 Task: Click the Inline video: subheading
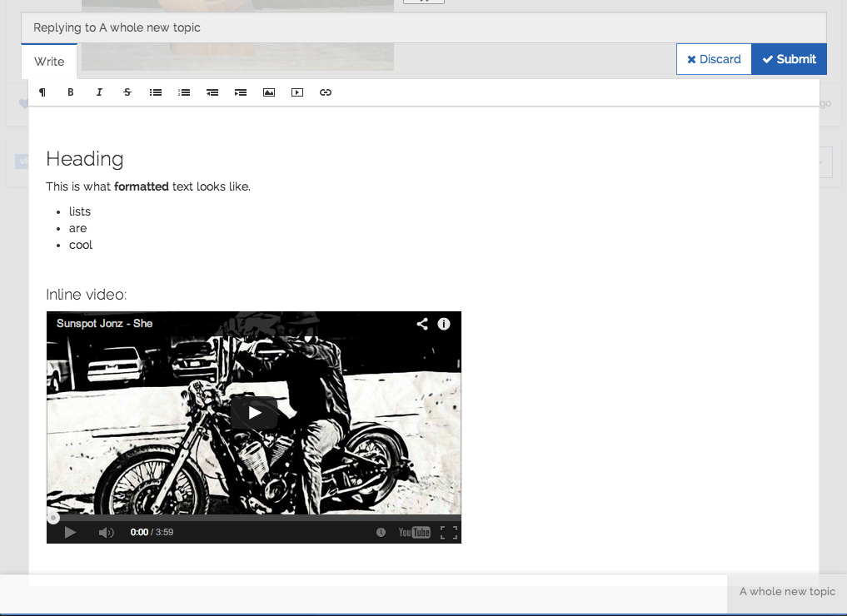click(87, 295)
